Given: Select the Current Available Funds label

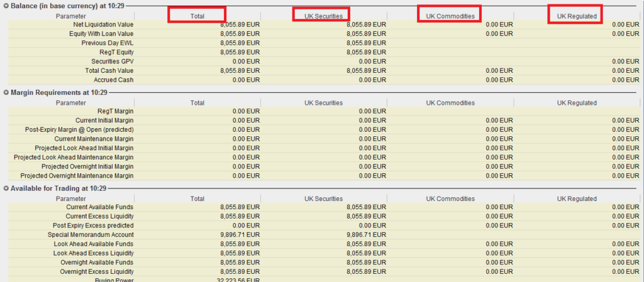Looking at the screenshot, I should point(100,207).
